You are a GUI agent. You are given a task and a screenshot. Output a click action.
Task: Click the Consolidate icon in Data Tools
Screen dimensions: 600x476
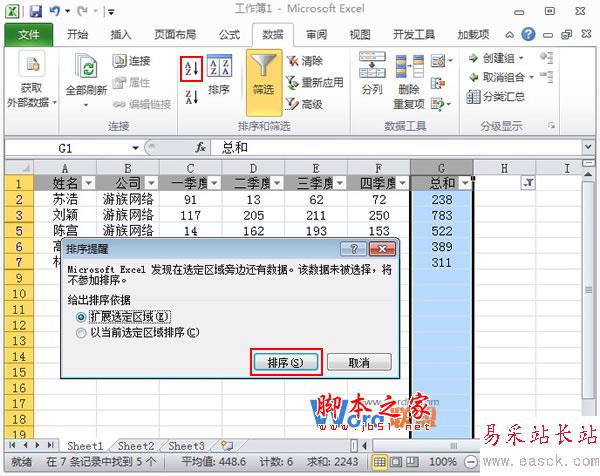coord(438,82)
